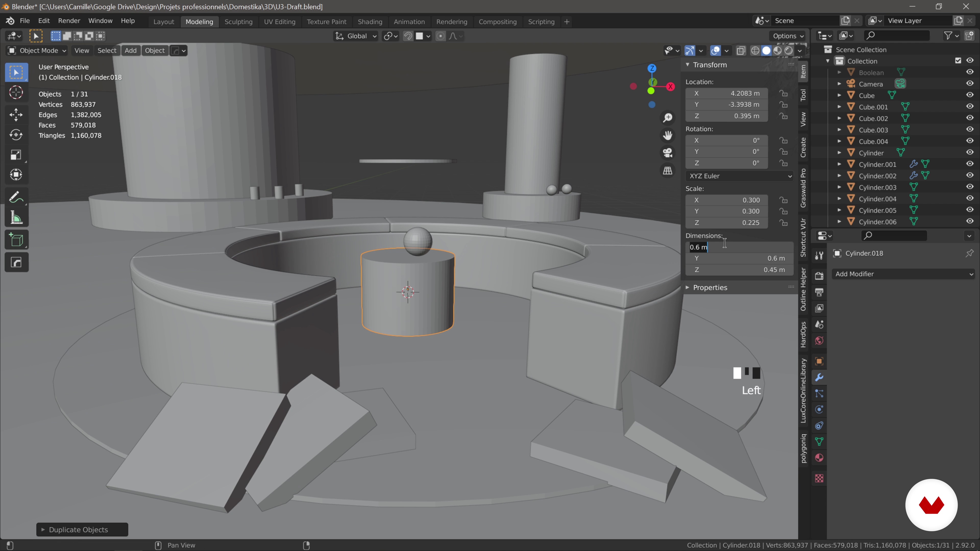Switch to the UV Editing workspace tab
The height and width of the screenshot is (551, 980).
pyautogui.click(x=280, y=22)
